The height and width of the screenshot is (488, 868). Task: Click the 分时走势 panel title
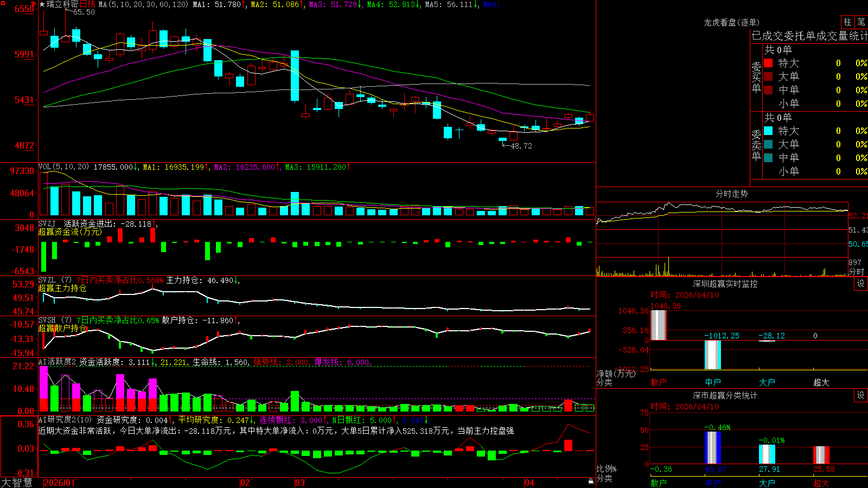click(x=731, y=194)
